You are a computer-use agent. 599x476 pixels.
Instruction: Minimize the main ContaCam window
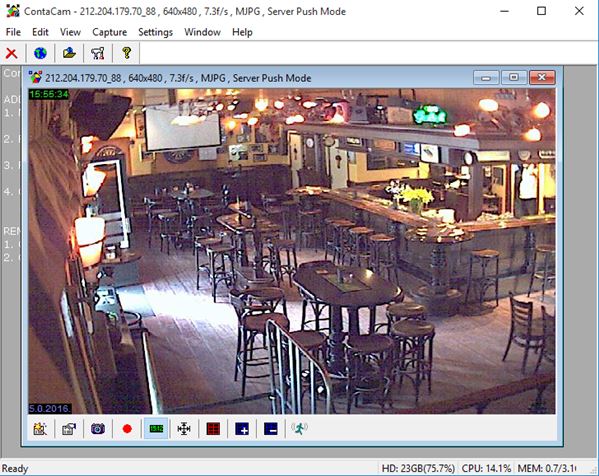505,11
